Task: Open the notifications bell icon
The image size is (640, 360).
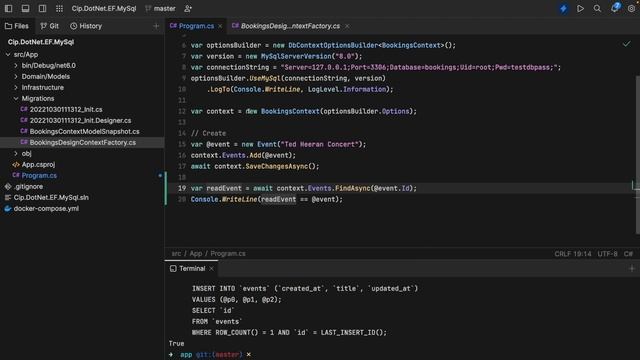Action: point(615,8)
